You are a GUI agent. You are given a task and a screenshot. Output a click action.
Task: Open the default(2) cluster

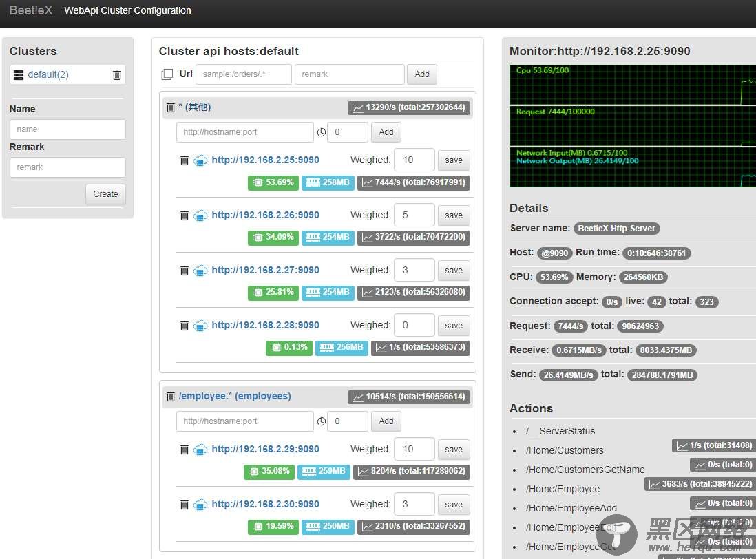coord(48,74)
